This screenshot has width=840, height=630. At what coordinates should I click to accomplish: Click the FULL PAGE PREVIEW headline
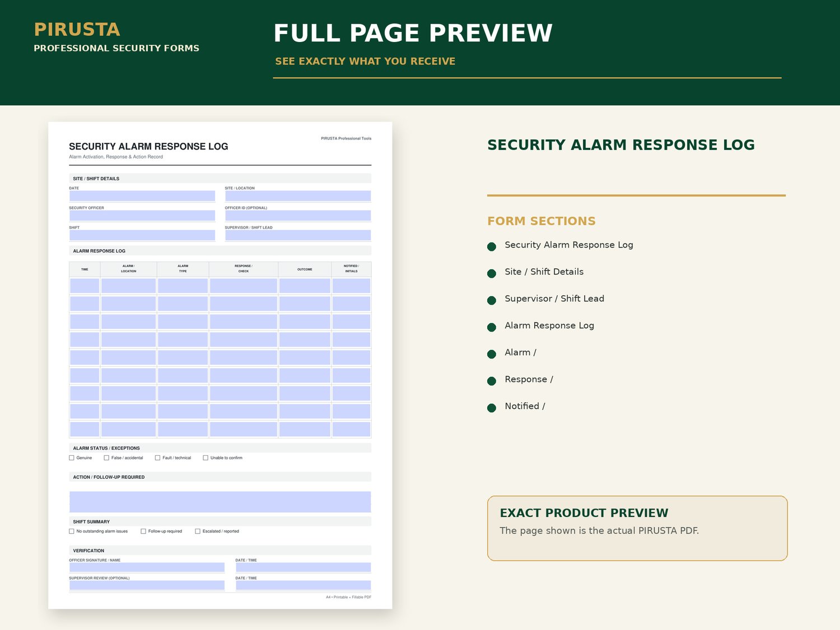tap(413, 33)
